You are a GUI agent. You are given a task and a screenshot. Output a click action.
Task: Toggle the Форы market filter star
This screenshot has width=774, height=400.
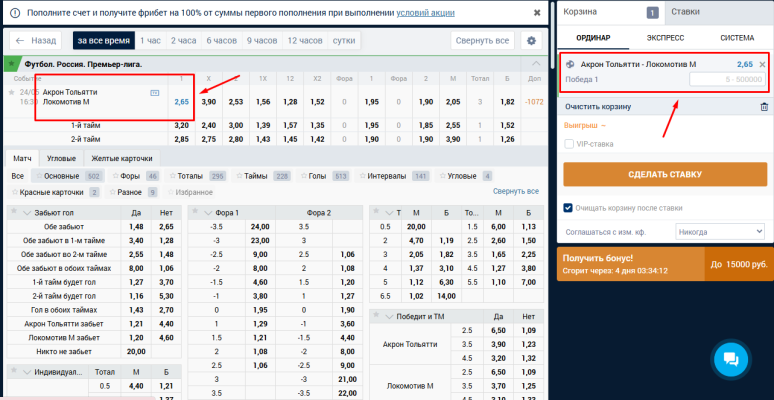point(116,176)
